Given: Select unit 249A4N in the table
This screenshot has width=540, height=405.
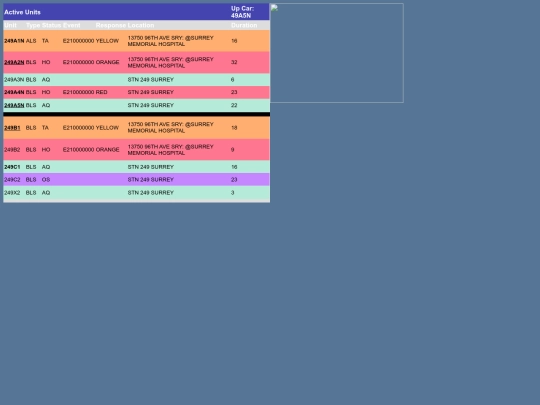Looking at the screenshot, I should coord(14,92).
